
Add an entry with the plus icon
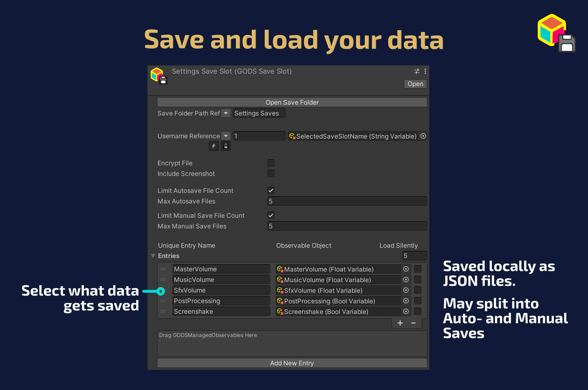(400, 323)
